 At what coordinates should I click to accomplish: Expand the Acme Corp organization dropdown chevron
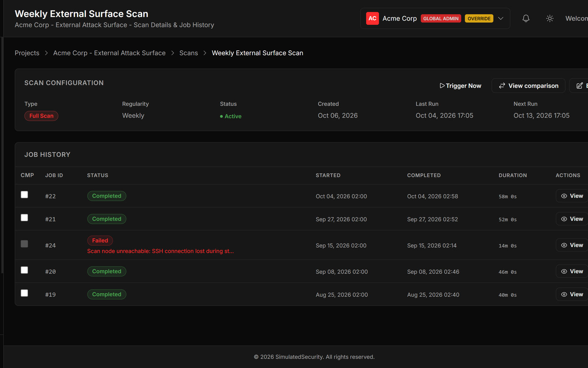click(x=501, y=18)
